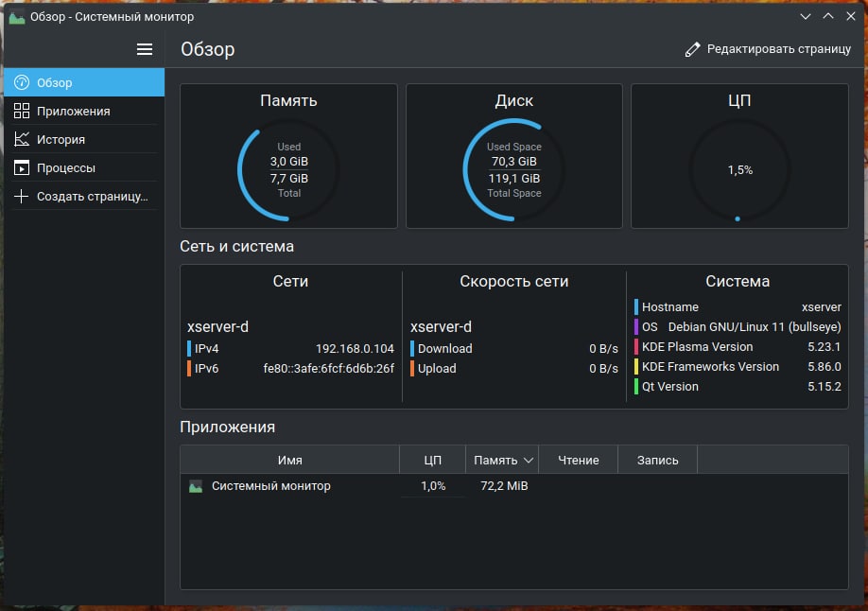Click the disk usage circular gauge

point(513,170)
